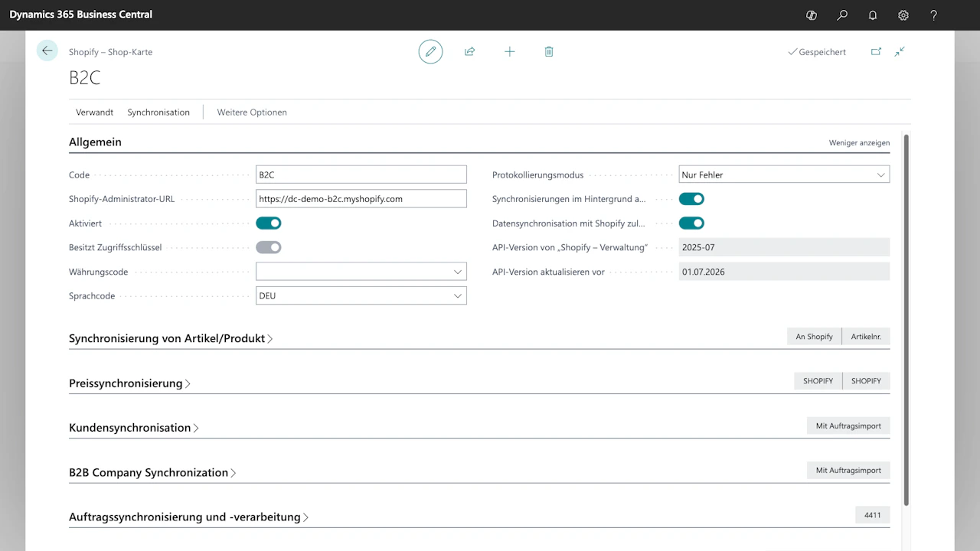
Task: Collapse the Allgemein section header
Action: [x=95, y=142]
